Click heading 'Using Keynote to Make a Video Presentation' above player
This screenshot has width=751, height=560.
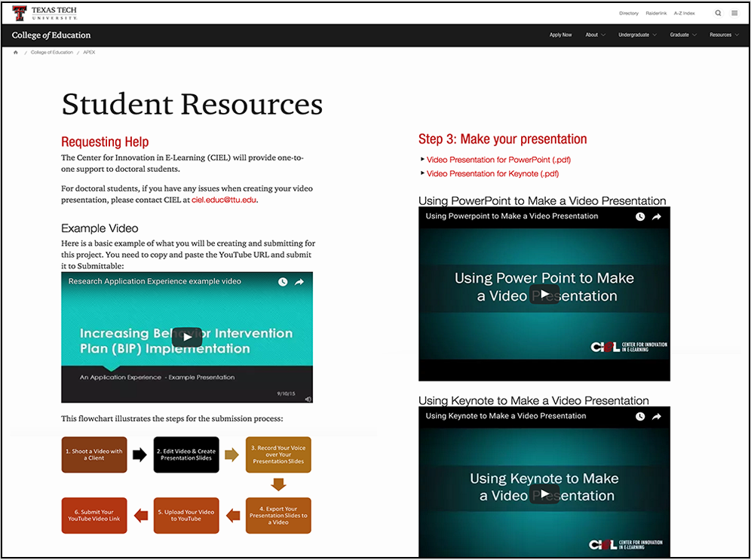[534, 401]
